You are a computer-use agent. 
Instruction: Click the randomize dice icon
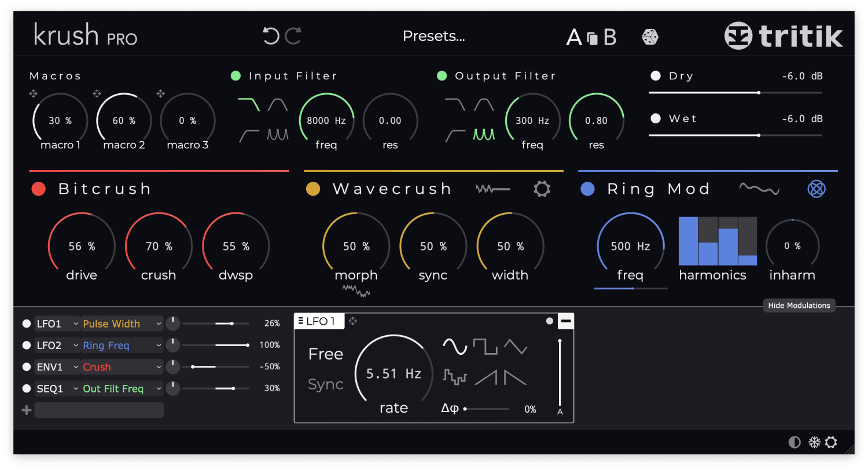650,37
